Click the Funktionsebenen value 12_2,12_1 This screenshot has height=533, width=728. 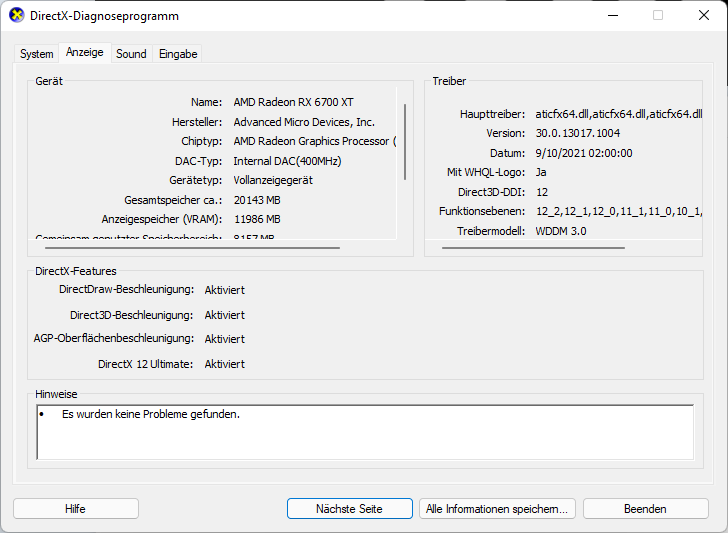(619, 211)
